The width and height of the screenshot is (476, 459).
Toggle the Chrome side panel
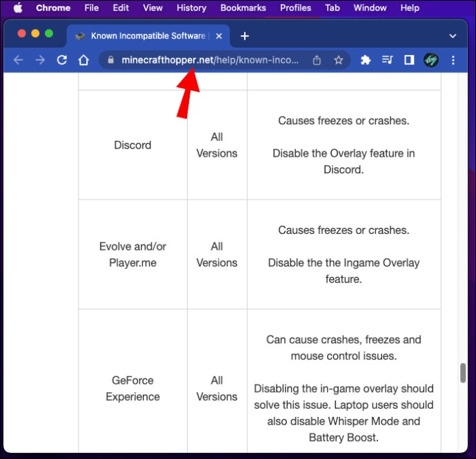(408, 60)
